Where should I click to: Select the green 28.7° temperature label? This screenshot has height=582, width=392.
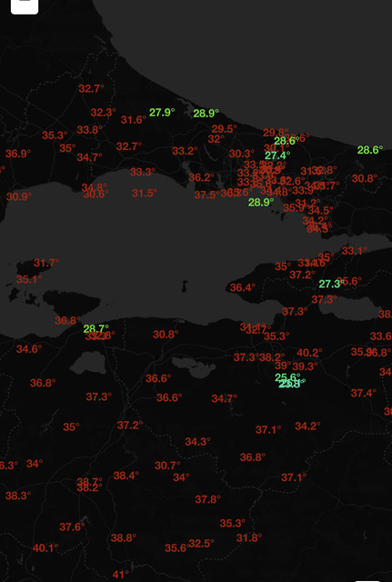pyautogui.click(x=96, y=329)
